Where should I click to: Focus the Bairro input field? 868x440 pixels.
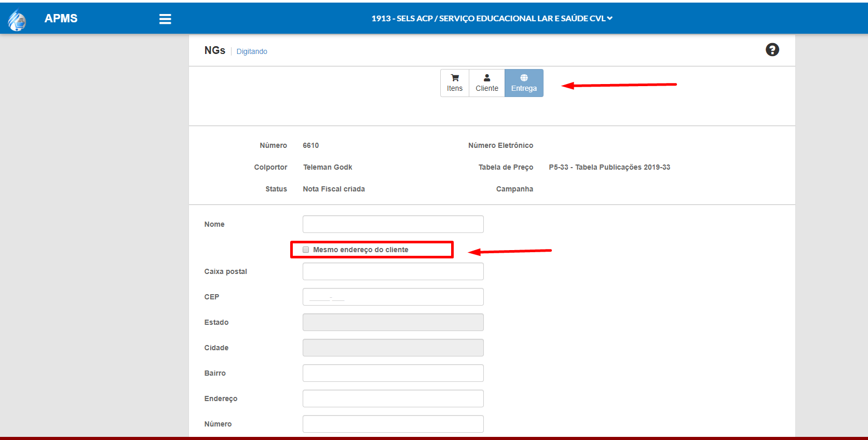pos(393,373)
